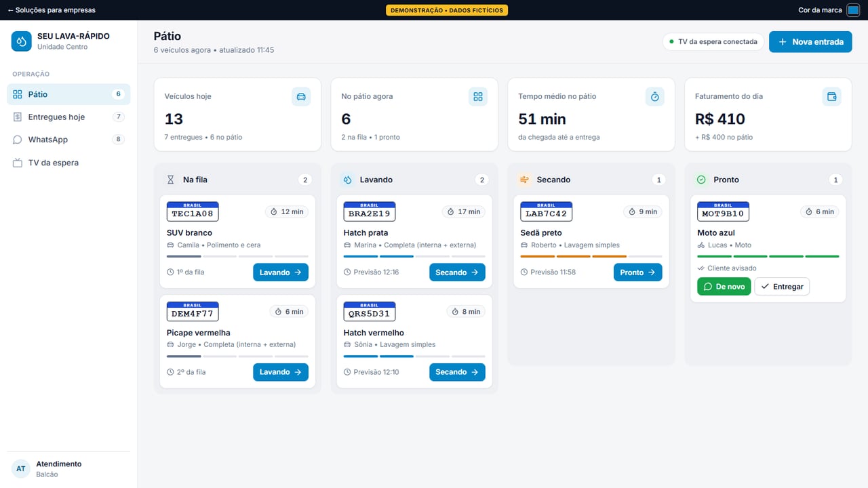Click the license plate TEC1A08
Screen dimensions: 868x488
(x=193, y=211)
